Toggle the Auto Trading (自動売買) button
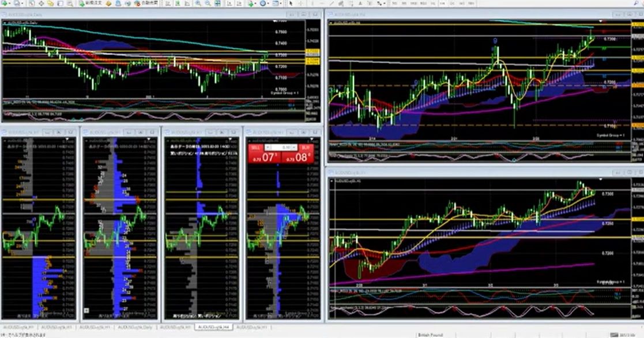 [146, 3]
